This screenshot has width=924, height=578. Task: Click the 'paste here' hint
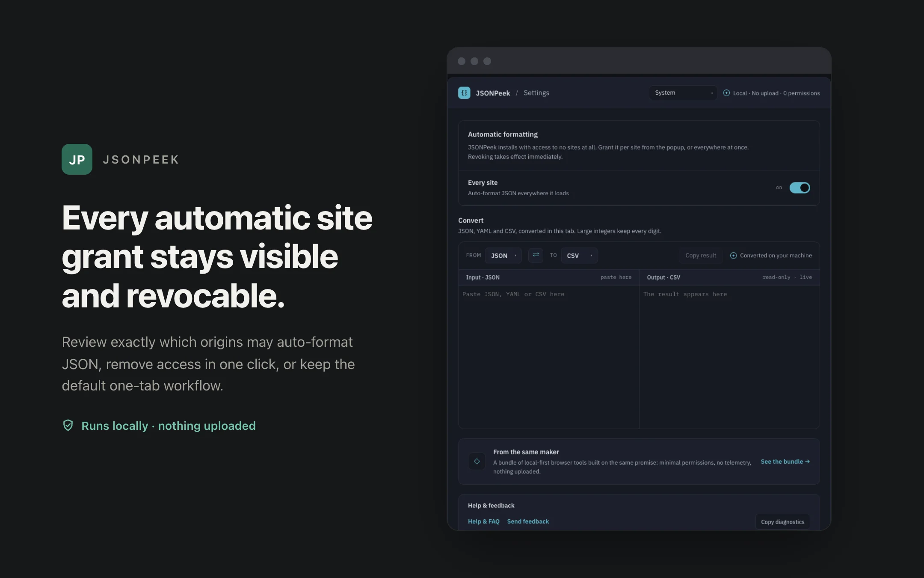[x=616, y=277]
